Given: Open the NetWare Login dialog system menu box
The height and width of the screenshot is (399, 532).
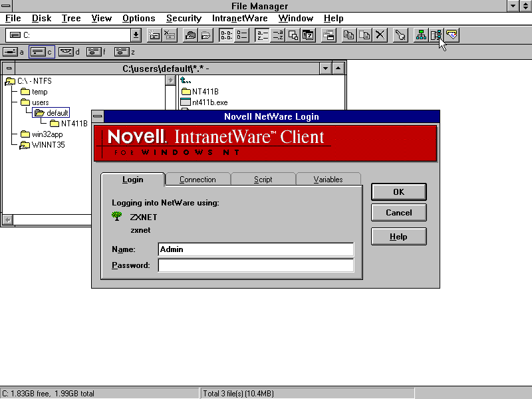Looking at the screenshot, I should click(x=98, y=116).
